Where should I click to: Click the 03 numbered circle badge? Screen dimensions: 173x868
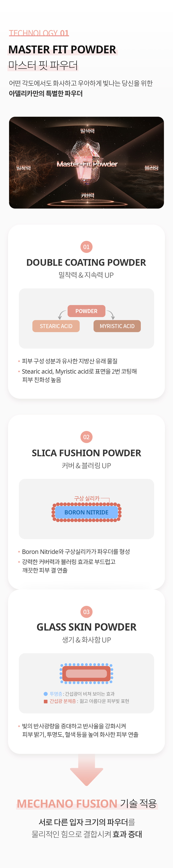pyautogui.click(x=86, y=611)
